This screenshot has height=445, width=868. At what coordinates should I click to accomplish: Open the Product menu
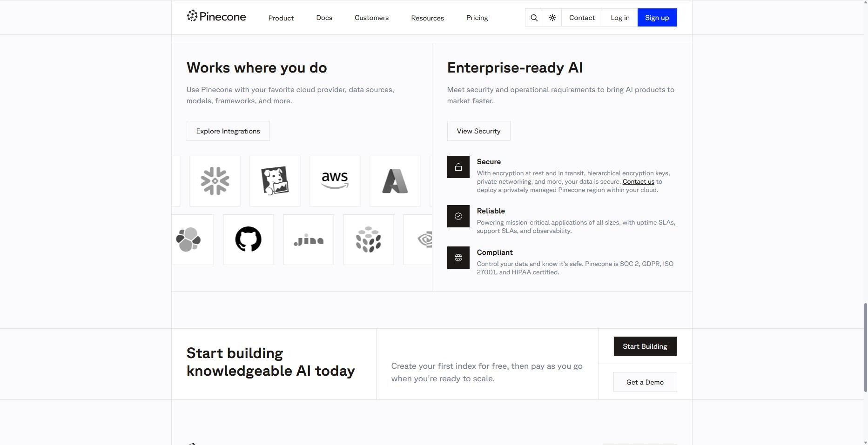click(281, 18)
